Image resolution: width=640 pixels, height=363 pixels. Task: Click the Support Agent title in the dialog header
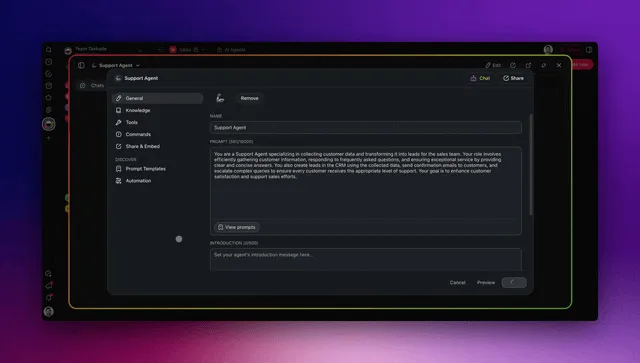pyautogui.click(x=141, y=78)
